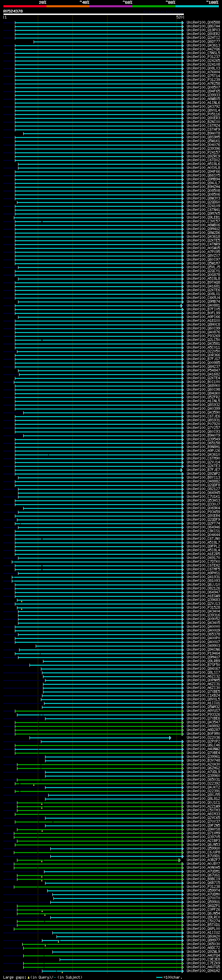Select the UniRef100_C1KBZ4 label
222x980 pixels.
(203, 695)
